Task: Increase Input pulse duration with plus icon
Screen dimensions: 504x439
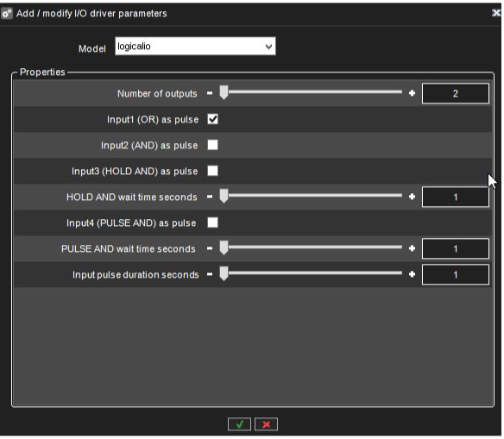Action: (412, 274)
